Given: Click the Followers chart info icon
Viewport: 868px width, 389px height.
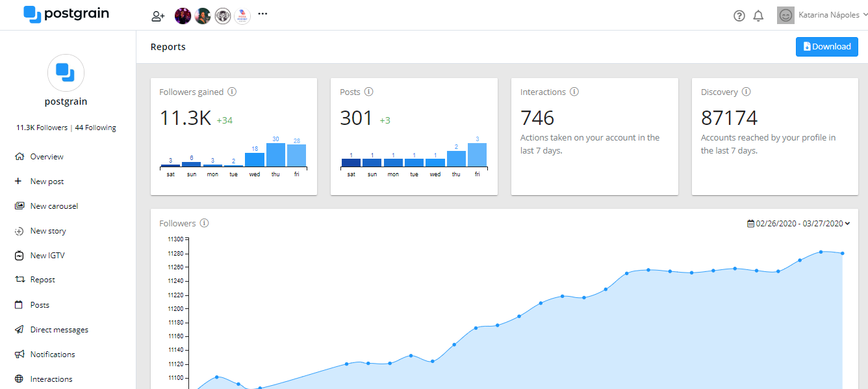Looking at the screenshot, I should click(x=204, y=223).
